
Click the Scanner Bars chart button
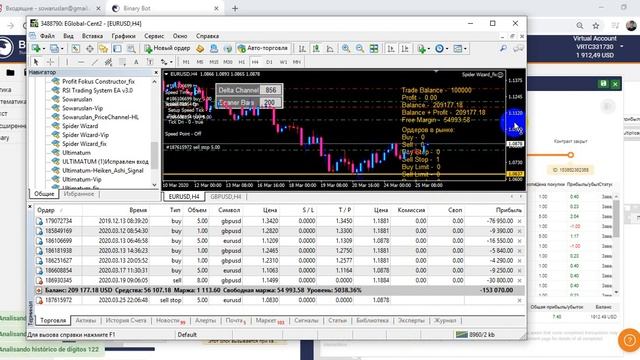(x=238, y=102)
